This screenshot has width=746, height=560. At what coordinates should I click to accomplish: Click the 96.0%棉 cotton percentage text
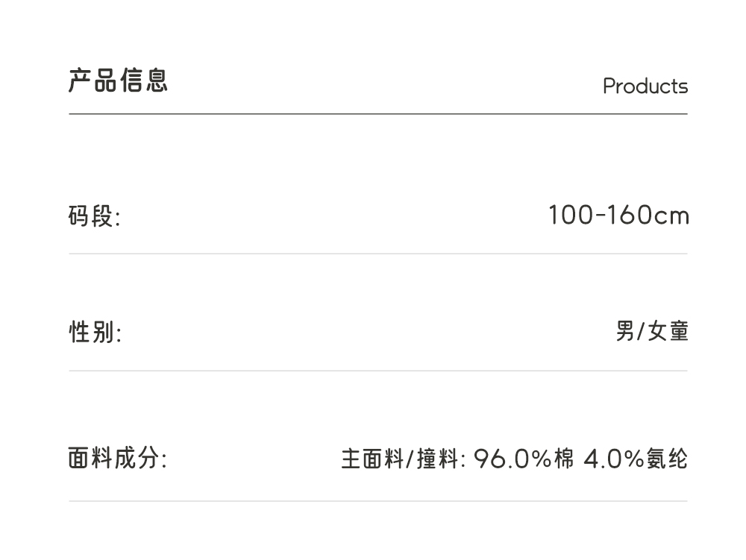(524, 459)
